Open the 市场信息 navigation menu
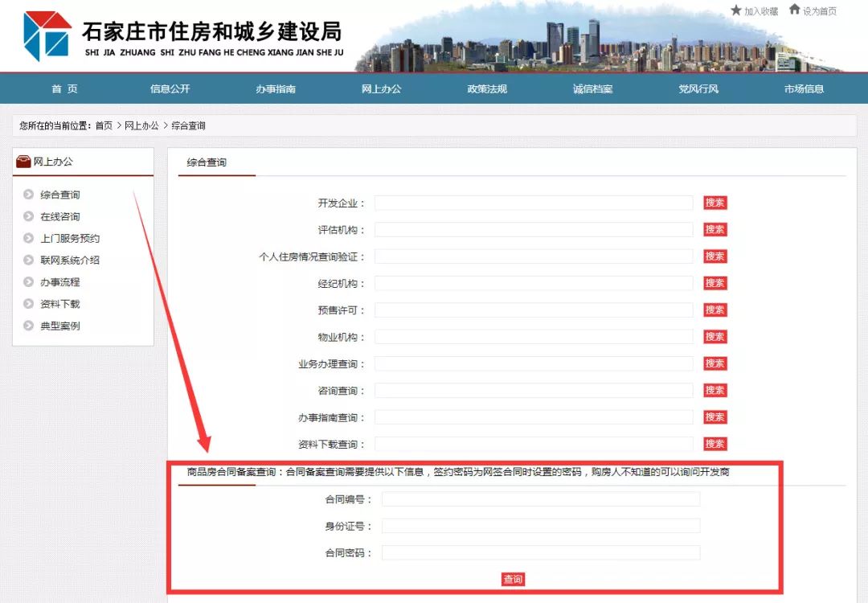Image resolution: width=868 pixels, height=603 pixels. click(805, 88)
